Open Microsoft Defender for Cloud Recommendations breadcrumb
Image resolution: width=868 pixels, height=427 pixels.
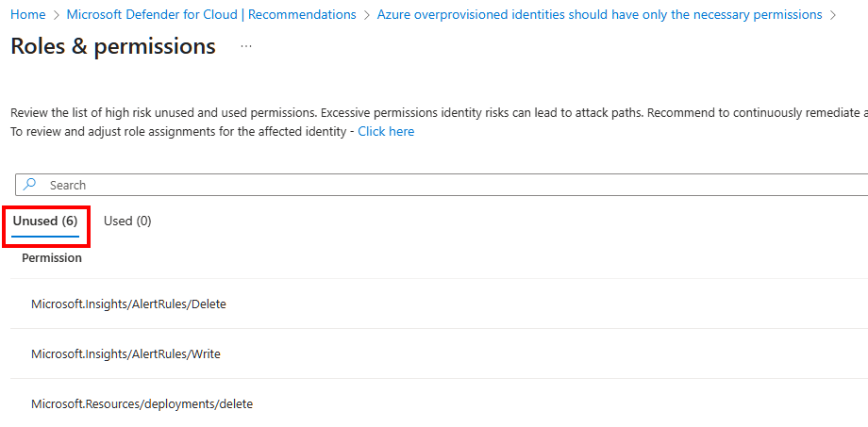(211, 15)
